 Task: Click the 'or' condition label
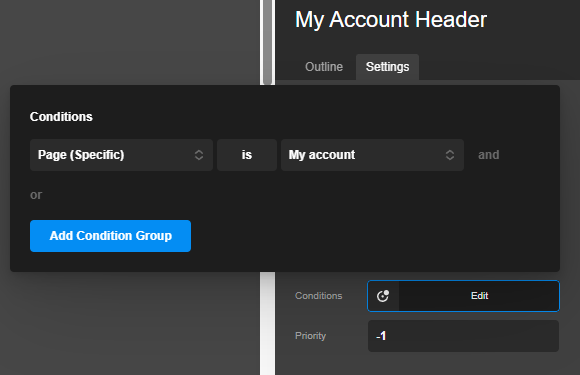pyautogui.click(x=36, y=195)
